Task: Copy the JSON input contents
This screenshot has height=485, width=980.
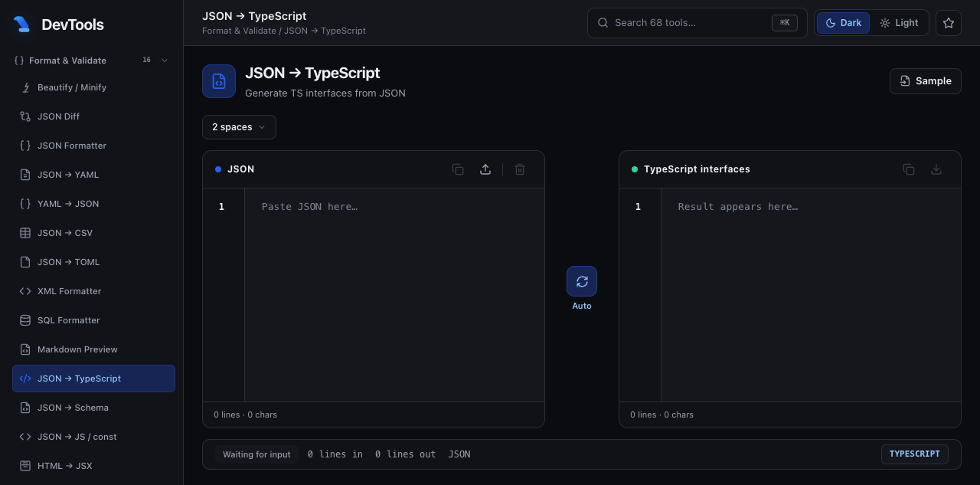Action: pos(458,169)
